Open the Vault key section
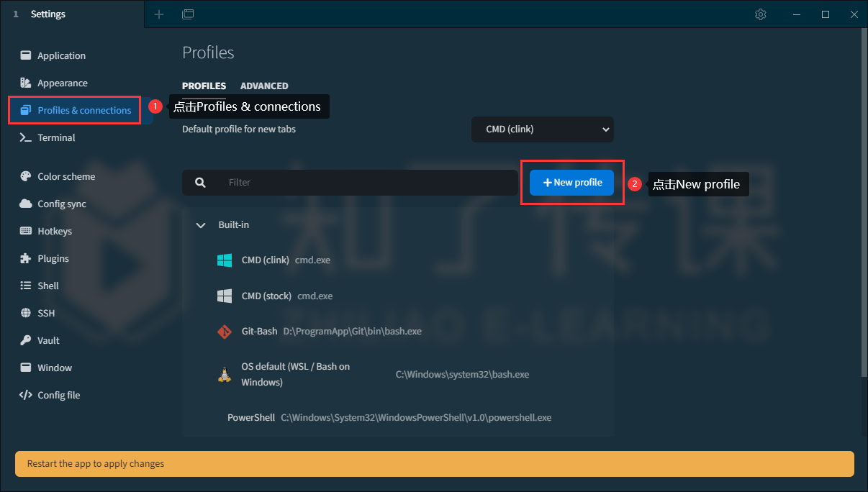The width and height of the screenshot is (868, 492). (48, 340)
